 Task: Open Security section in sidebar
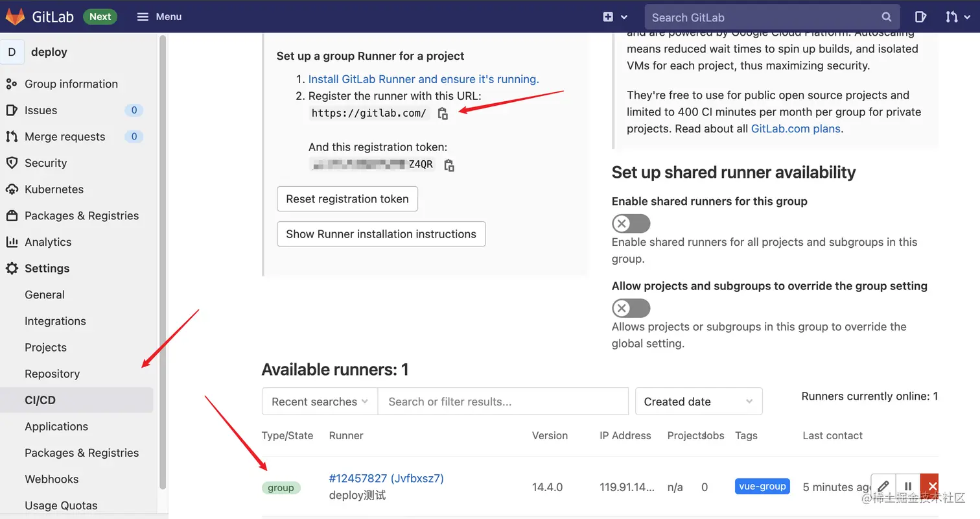(45, 163)
